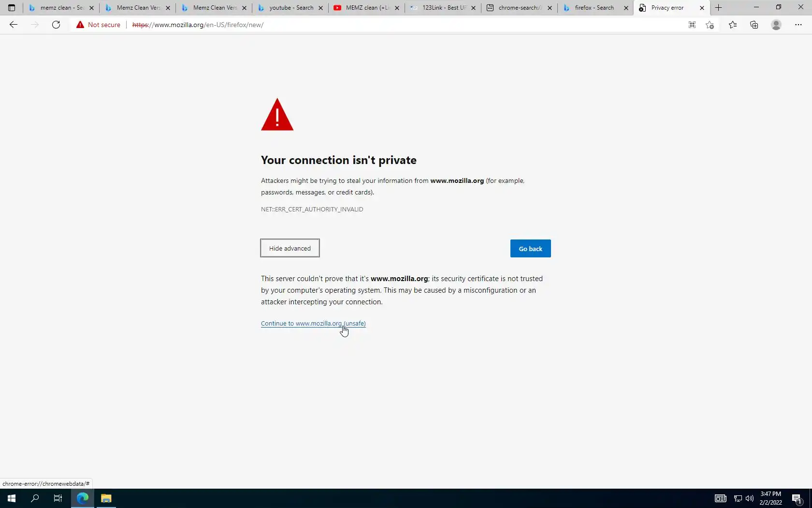Open File Explorer from the taskbar
Image resolution: width=812 pixels, height=508 pixels.
(106, 498)
